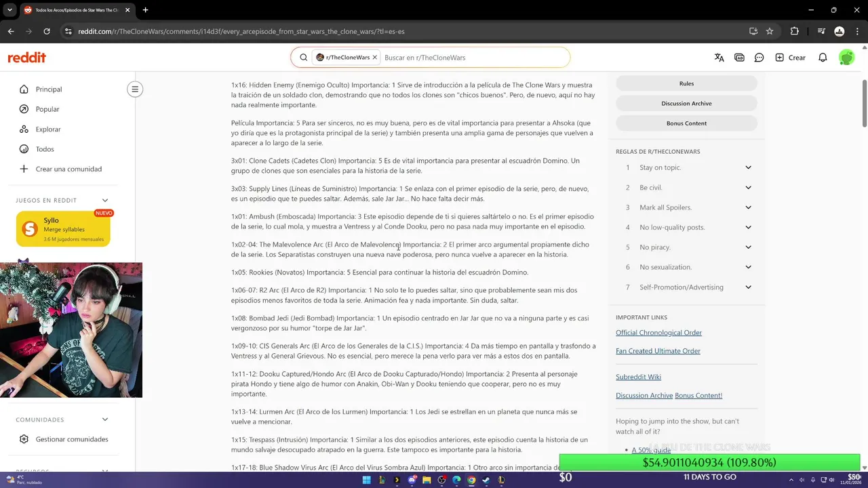The width and height of the screenshot is (868, 488).
Task: Bookmark this page with the star icon
Action: click(x=770, y=31)
